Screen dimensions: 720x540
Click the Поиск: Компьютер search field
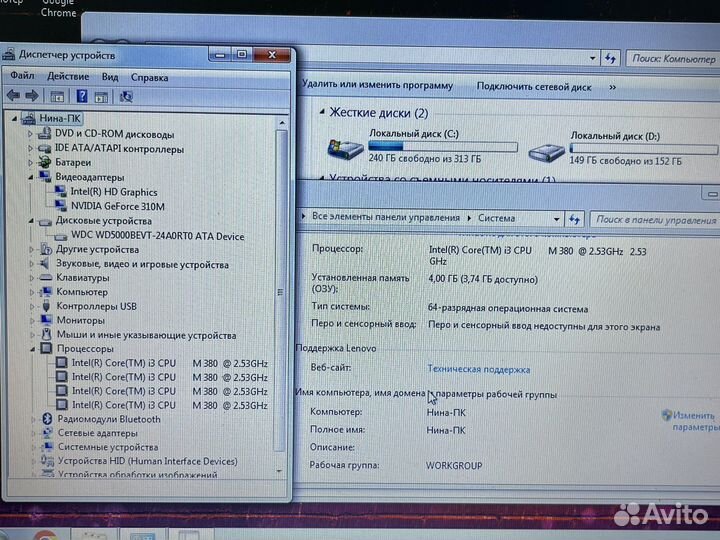coord(673,59)
